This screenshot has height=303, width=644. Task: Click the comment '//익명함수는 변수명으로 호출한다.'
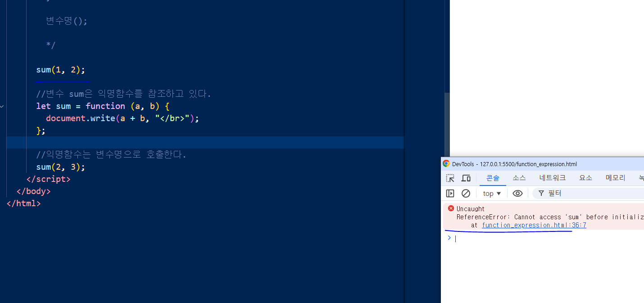click(x=111, y=155)
